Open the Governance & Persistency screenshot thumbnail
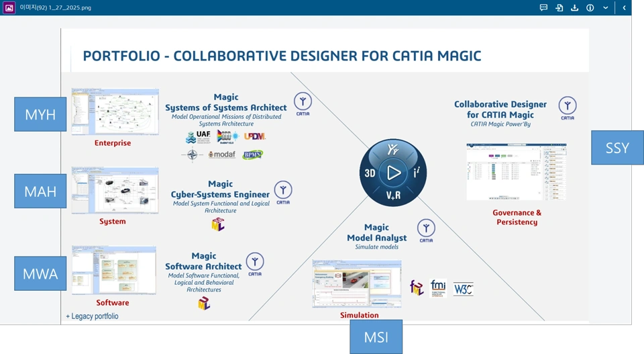 517,172
